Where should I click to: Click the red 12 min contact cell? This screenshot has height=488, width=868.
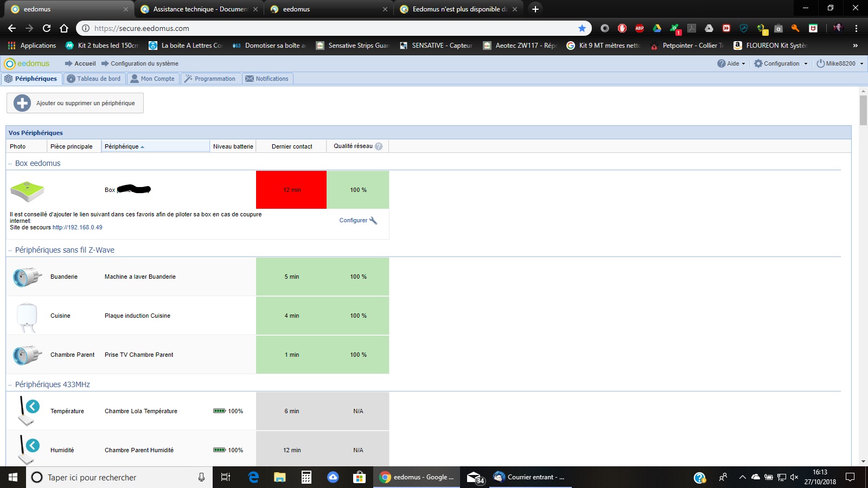291,190
